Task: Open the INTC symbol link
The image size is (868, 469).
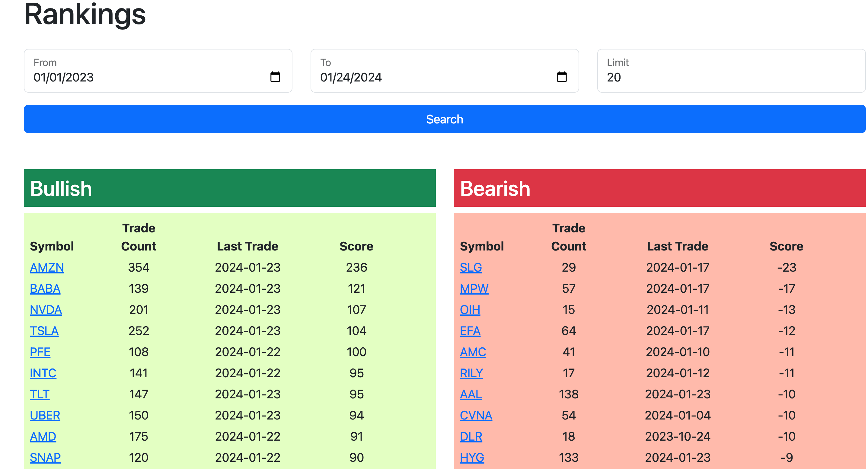Action: (x=43, y=373)
